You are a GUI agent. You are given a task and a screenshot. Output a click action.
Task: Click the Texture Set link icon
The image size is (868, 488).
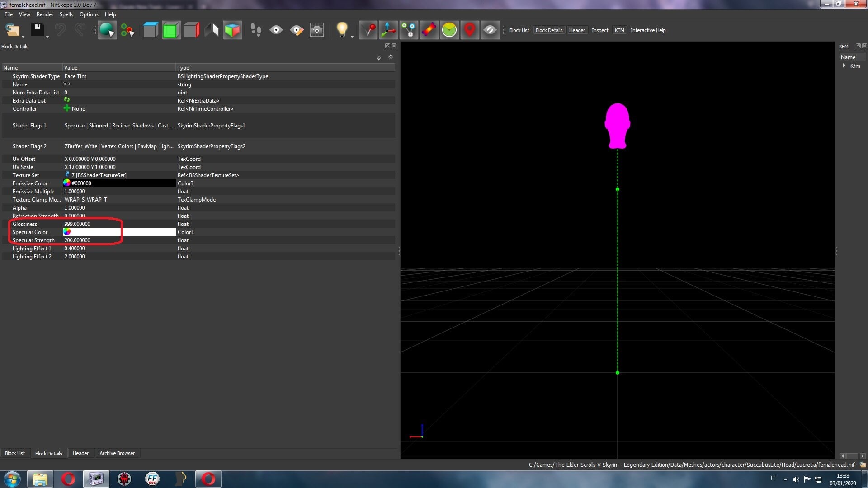click(x=67, y=174)
